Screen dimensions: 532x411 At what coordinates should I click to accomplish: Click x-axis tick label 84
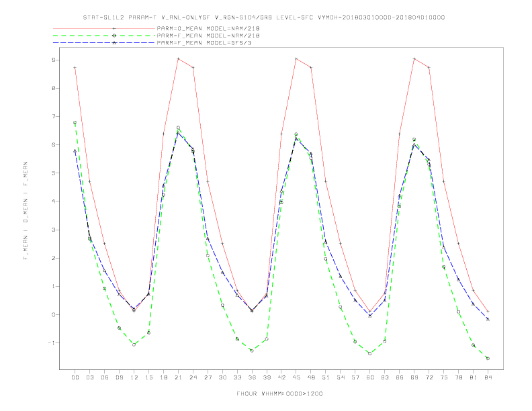488,377
